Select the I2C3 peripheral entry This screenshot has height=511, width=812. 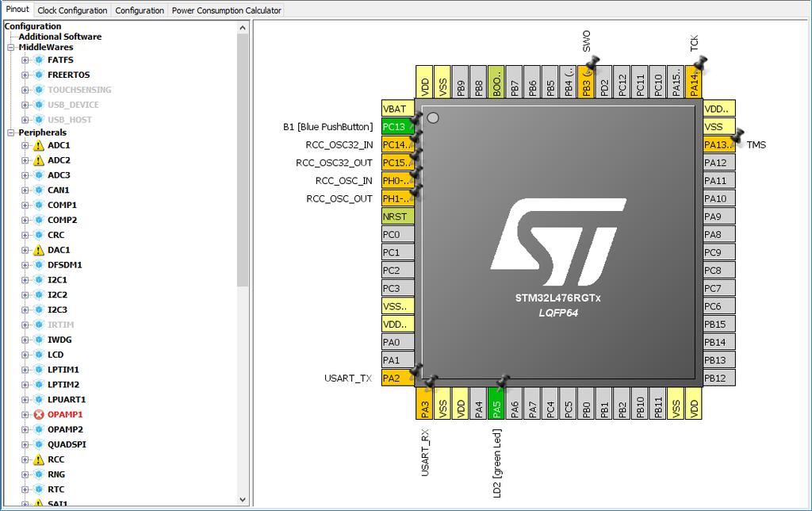57,310
